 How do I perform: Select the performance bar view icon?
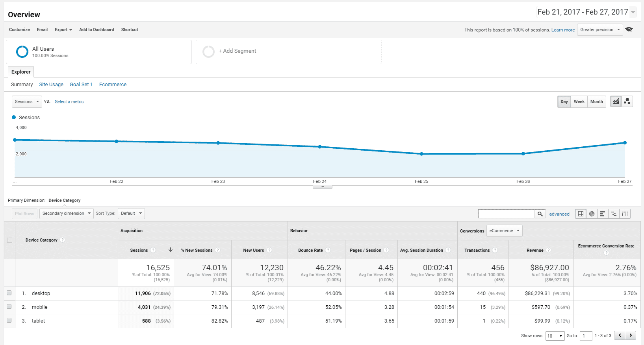pos(602,214)
